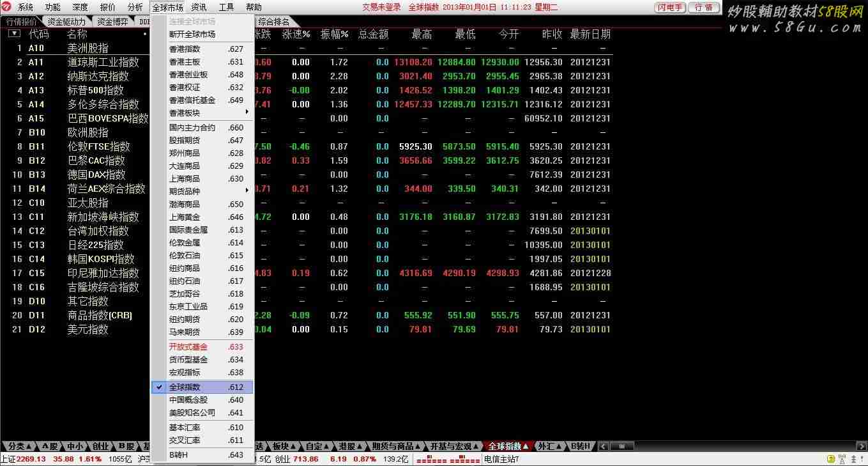Click the 闪电手 button
The image size is (868, 466).
click(670, 8)
